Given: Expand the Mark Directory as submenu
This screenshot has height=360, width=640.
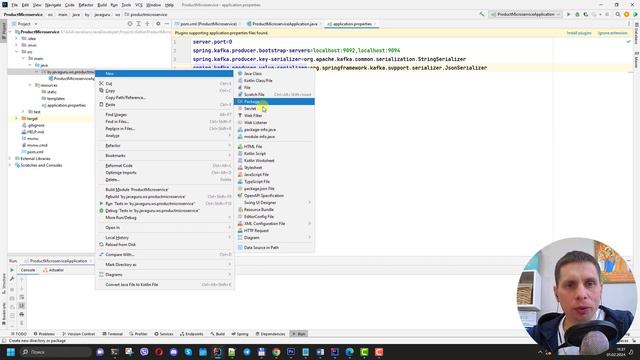Looking at the screenshot, I should (164, 264).
